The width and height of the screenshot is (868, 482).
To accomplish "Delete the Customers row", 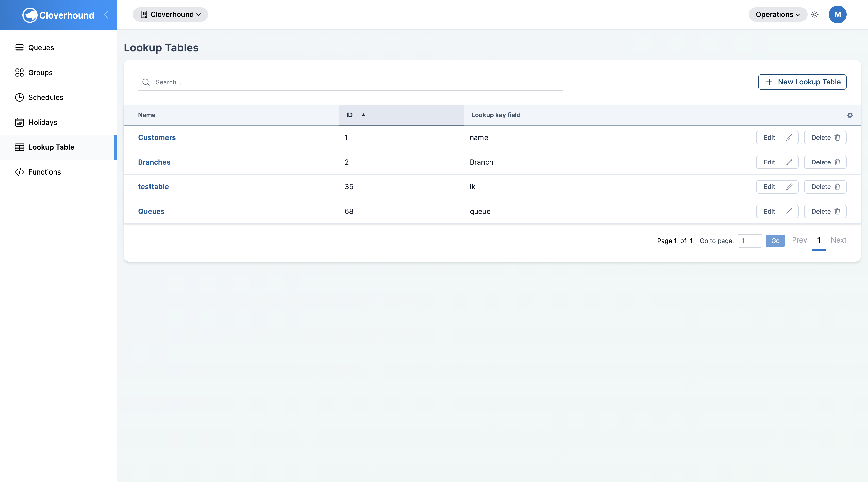I will click(825, 137).
